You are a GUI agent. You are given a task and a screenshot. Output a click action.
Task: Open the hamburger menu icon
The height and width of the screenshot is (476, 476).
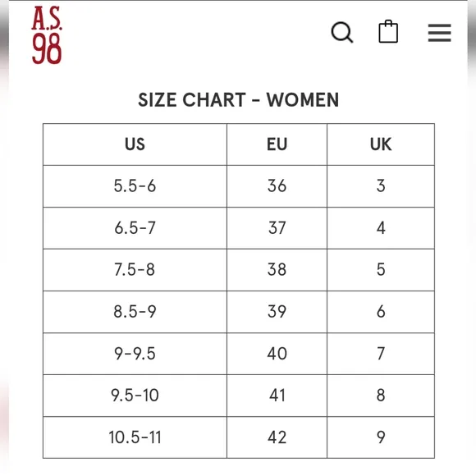(439, 33)
